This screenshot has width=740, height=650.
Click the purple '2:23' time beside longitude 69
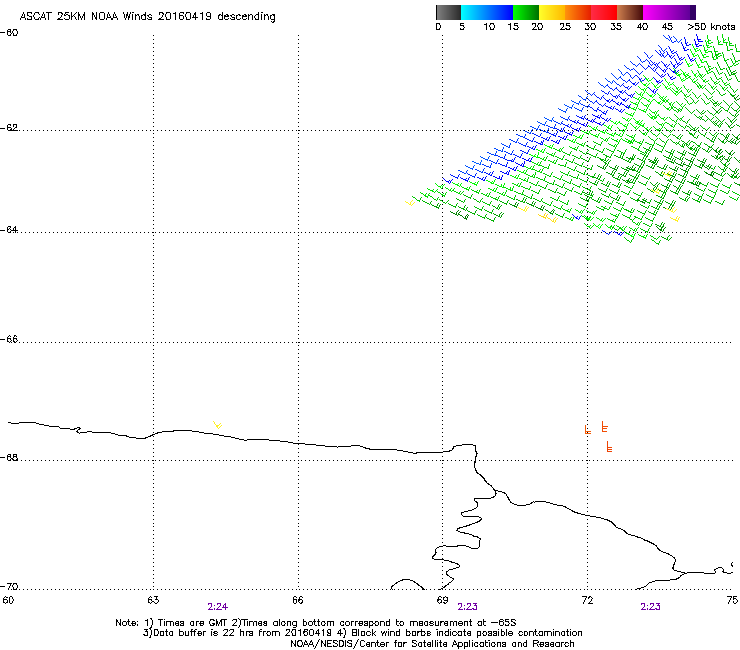[x=467, y=607]
